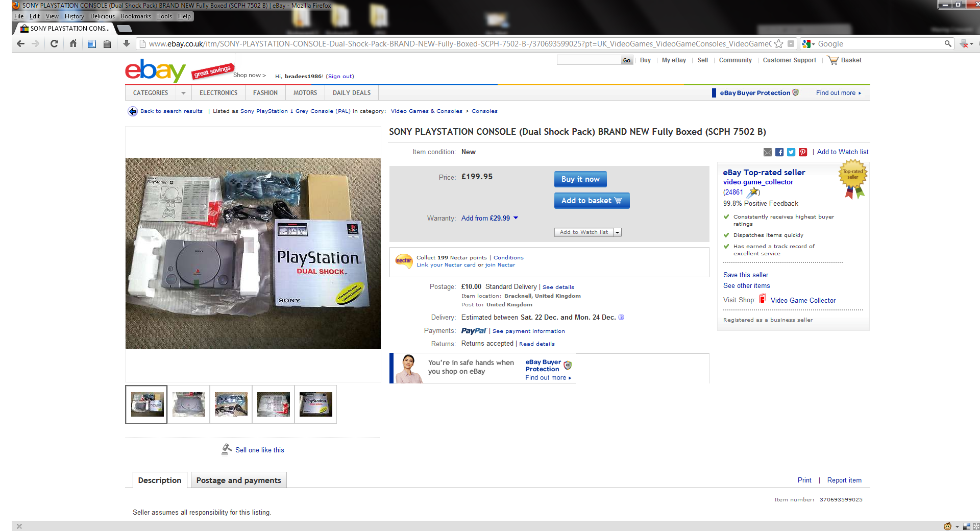Click the Customer Support header link
980x531 pixels.
789,60
